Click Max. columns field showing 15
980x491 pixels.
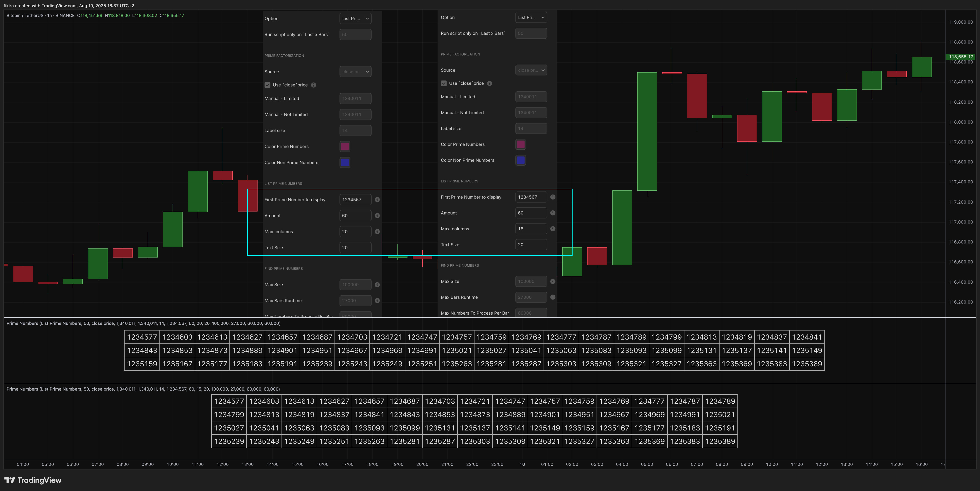[x=531, y=229]
